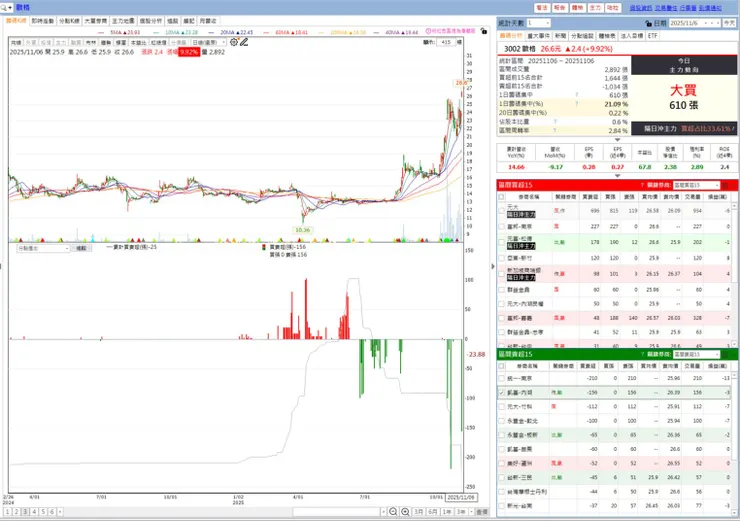
Task: Click the help question mark in red header
Action: [x=642, y=185]
